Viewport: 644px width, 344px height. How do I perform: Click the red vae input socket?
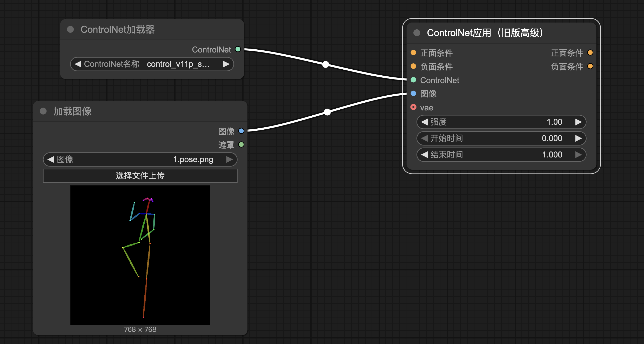[x=413, y=107]
